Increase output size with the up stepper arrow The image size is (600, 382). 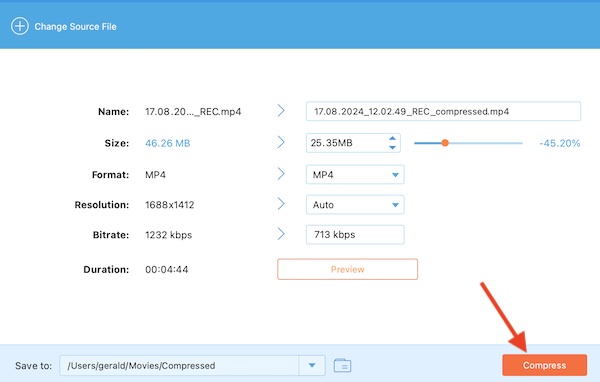pyautogui.click(x=392, y=138)
